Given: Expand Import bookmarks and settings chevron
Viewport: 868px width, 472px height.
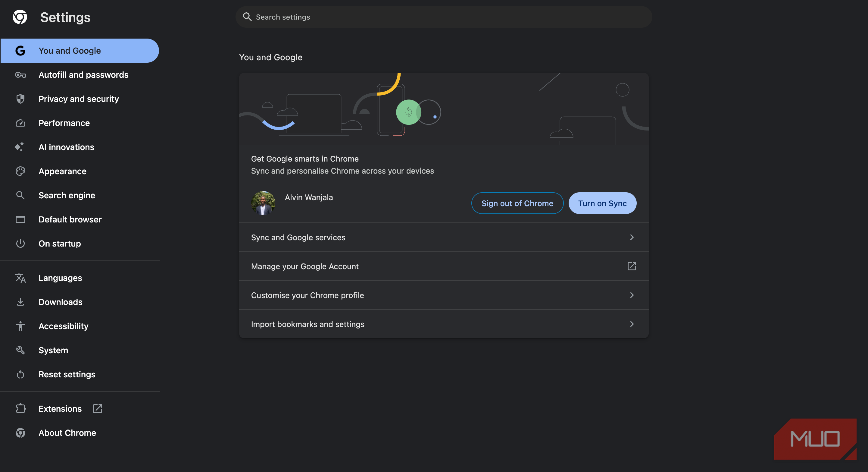Looking at the screenshot, I should [x=632, y=324].
